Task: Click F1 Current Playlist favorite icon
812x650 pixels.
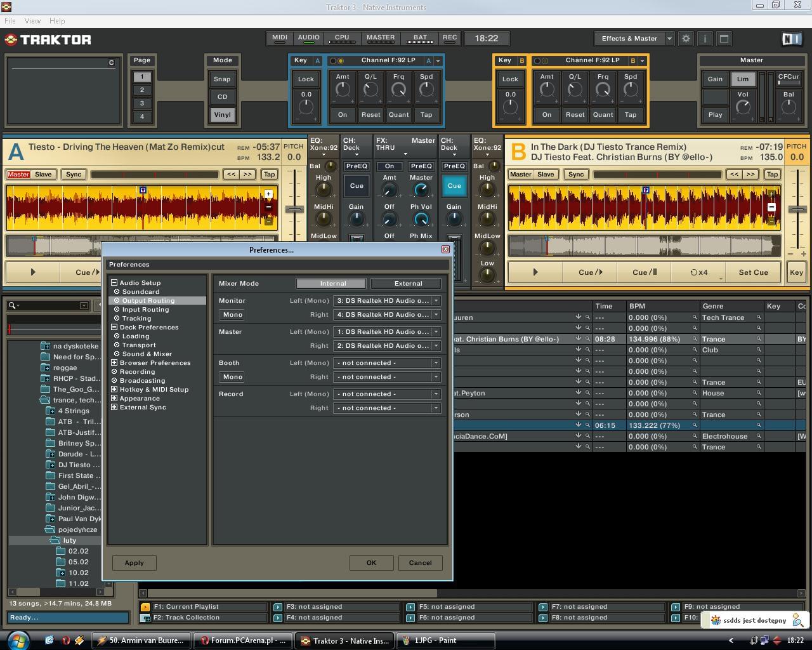Action: [145, 607]
